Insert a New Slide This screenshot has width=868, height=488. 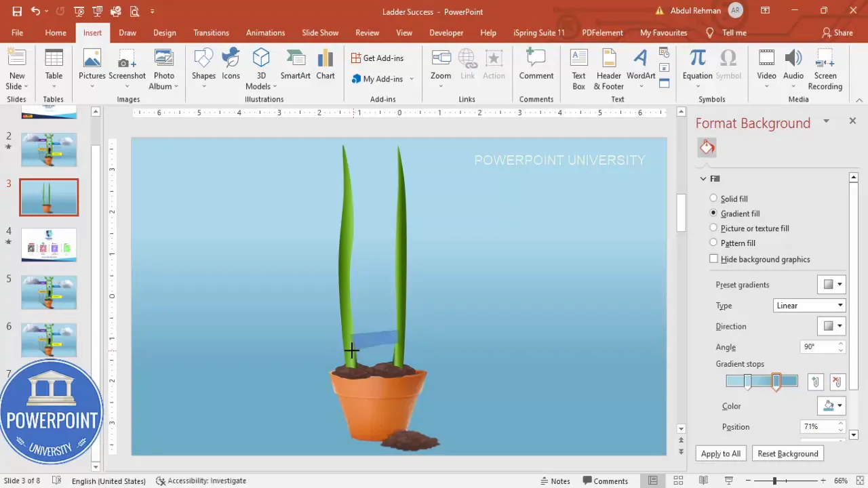17,70
